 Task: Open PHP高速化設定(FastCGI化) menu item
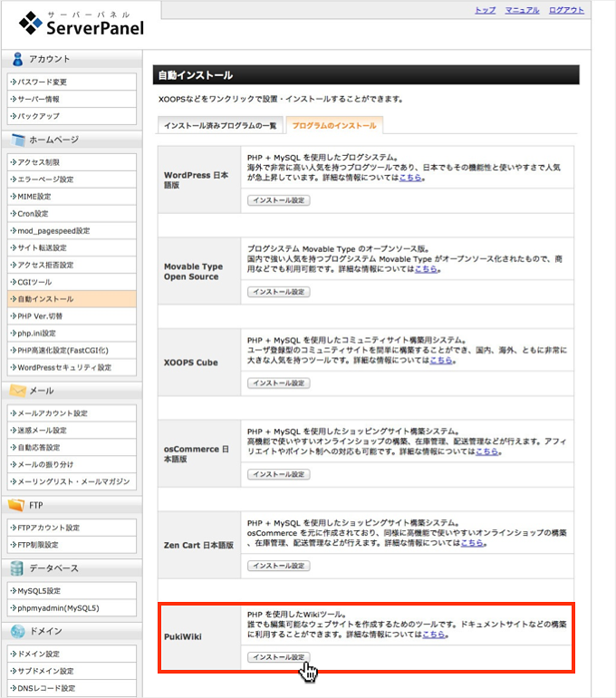pos(72,350)
